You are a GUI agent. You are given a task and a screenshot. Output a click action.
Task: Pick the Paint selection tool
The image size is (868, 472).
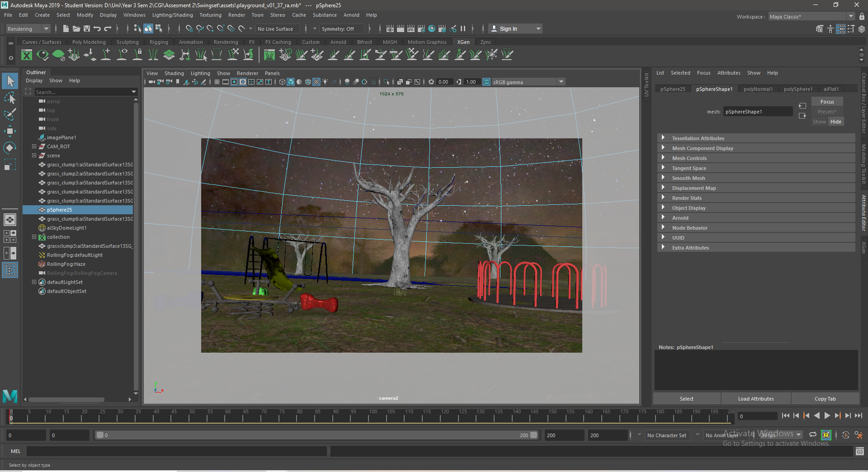click(x=10, y=114)
